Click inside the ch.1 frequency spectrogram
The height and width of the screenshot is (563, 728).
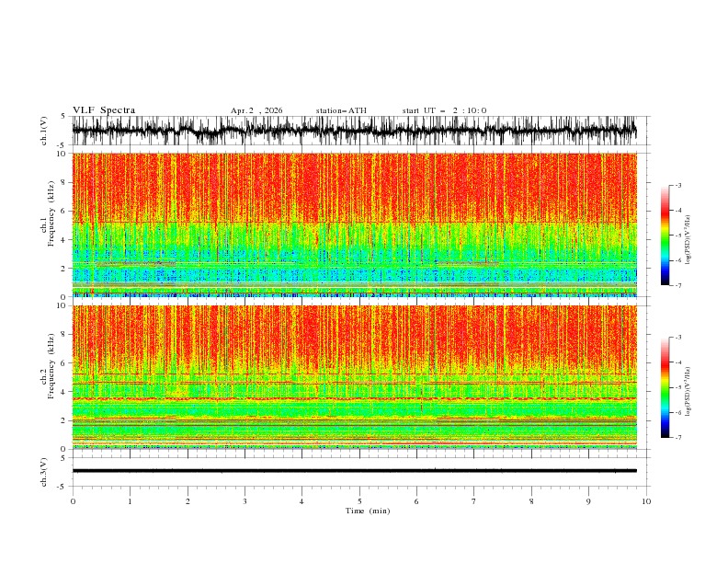pyautogui.click(x=354, y=224)
